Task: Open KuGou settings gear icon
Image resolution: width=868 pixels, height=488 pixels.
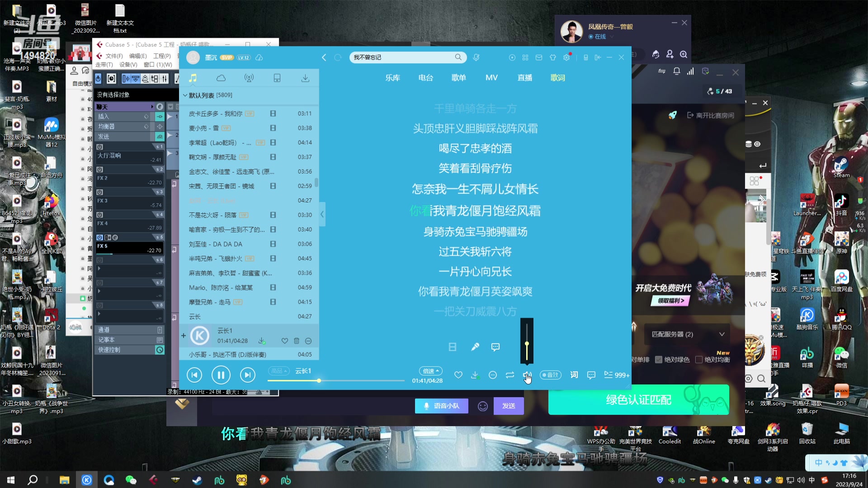Action: pos(566,57)
